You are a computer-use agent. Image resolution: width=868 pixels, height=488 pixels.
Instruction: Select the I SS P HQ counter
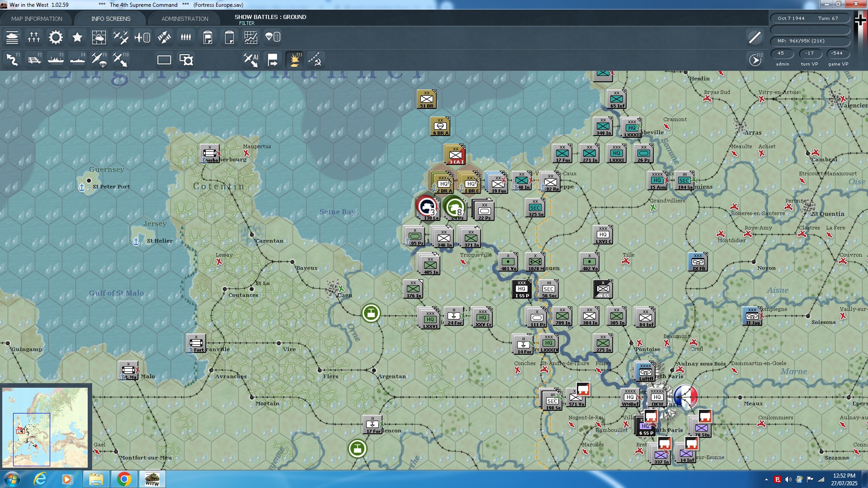pos(521,289)
